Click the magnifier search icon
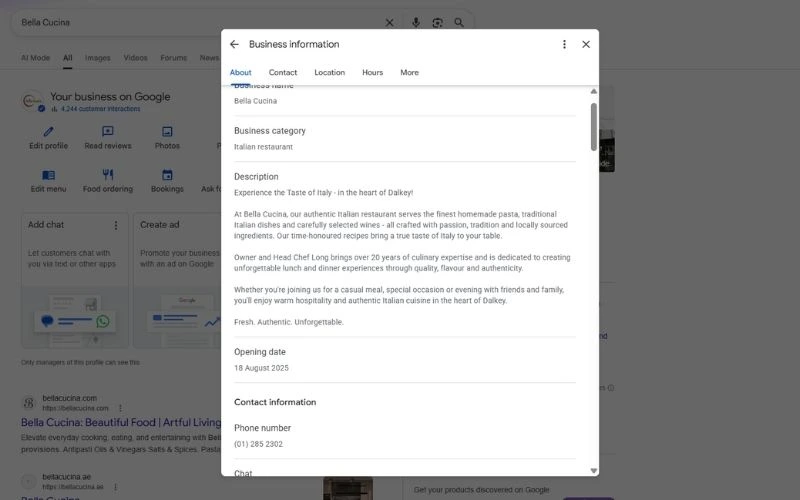Viewport: 800px width, 500px height. (x=459, y=22)
